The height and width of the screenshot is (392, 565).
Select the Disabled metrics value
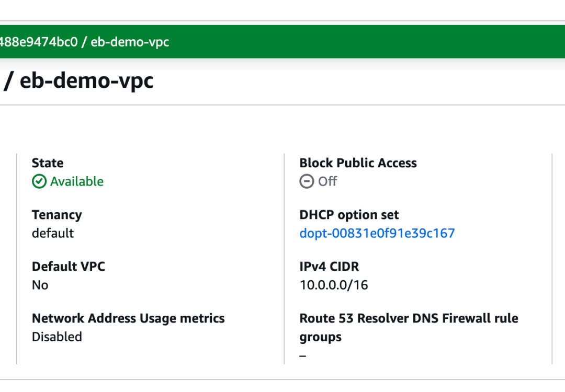coord(57,337)
